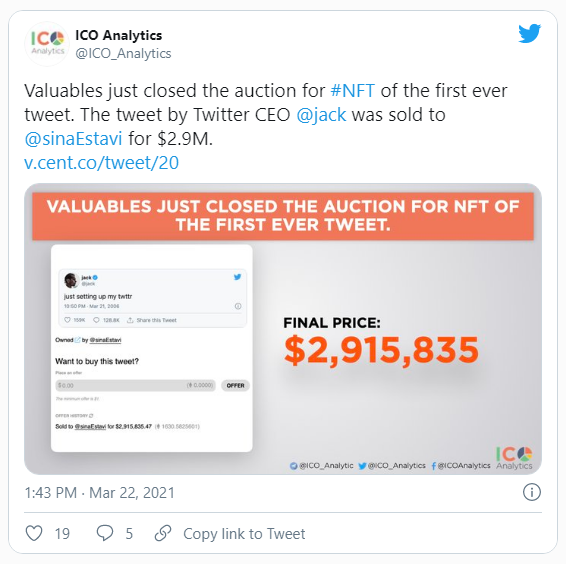The width and height of the screenshot is (566, 564).
Task: Click the small Twitter bird in embedded jack tweet
Action: click(x=237, y=277)
